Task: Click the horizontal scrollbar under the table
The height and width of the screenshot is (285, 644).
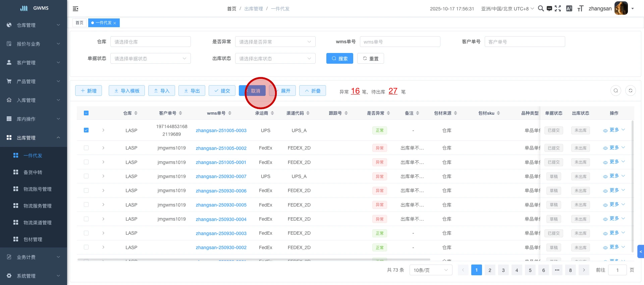Action: click(253, 260)
